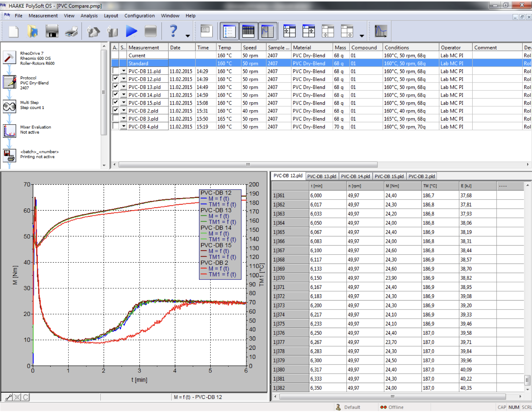
Task: Expand dropdown arrow after the layout icons
Action: pos(362,36)
